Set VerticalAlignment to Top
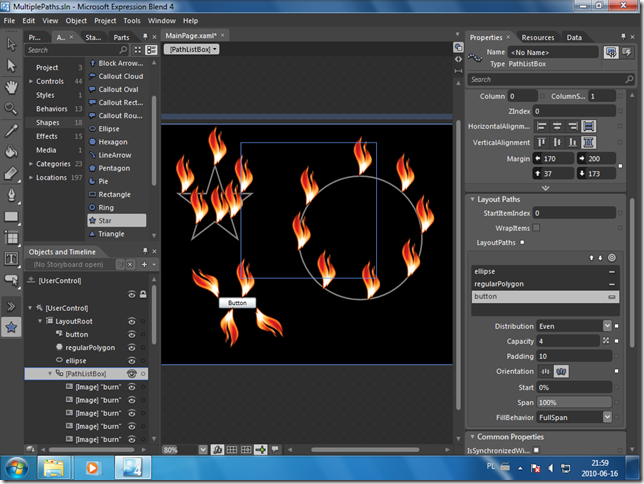The height and width of the screenshot is (484, 644). [542, 143]
